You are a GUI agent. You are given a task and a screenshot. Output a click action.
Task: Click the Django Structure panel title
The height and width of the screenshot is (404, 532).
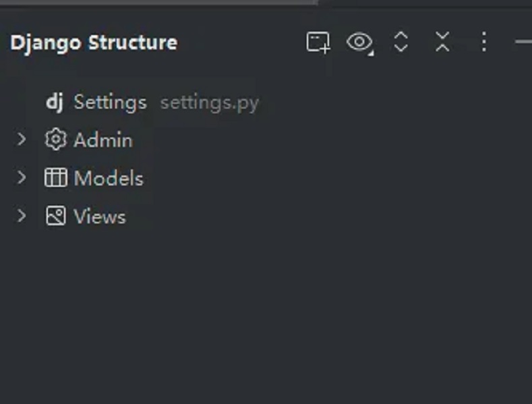coord(94,42)
